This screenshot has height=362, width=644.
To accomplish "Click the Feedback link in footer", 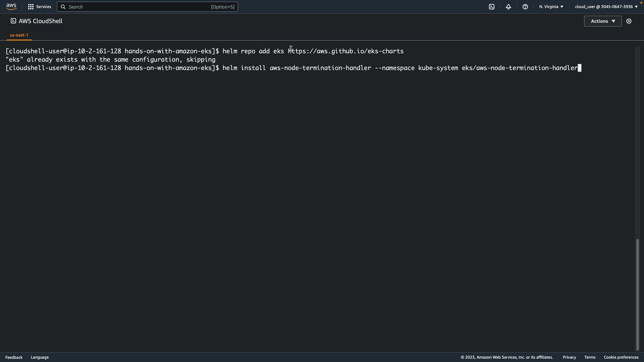I will pyautogui.click(x=14, y=357).
